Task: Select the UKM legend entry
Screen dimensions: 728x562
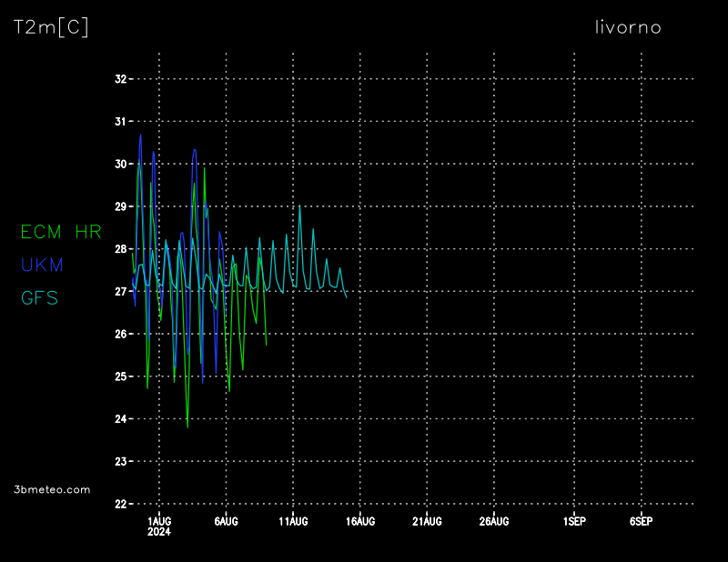Action: 41,265
